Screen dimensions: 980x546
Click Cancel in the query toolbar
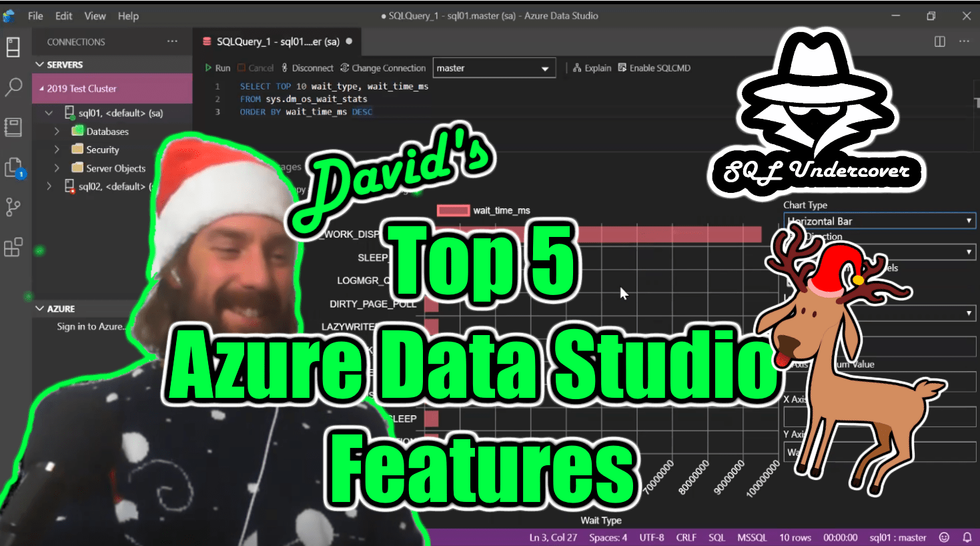coord(255,68)
